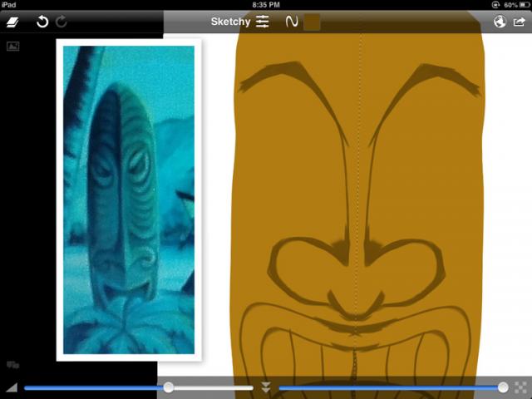Viewport: 532px width, 399px height.
Task: Toggle the reference image panel icon
Action: point(13,47)
